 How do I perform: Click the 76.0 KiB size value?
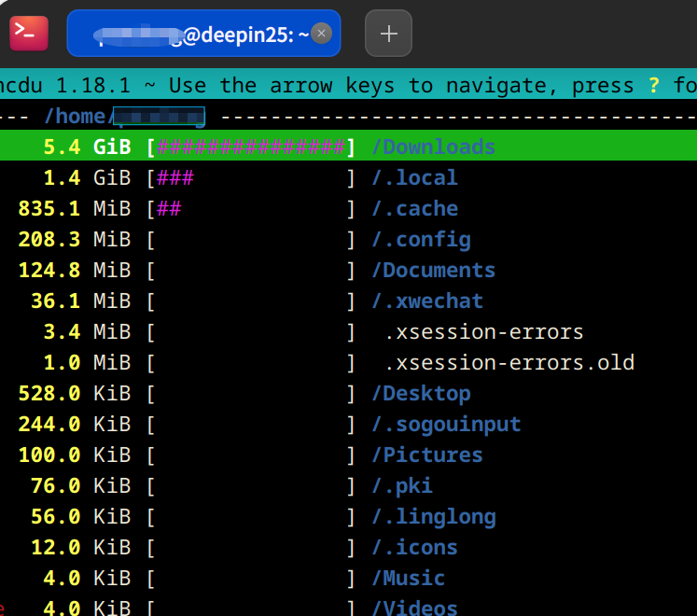click(x=81, y=485)
